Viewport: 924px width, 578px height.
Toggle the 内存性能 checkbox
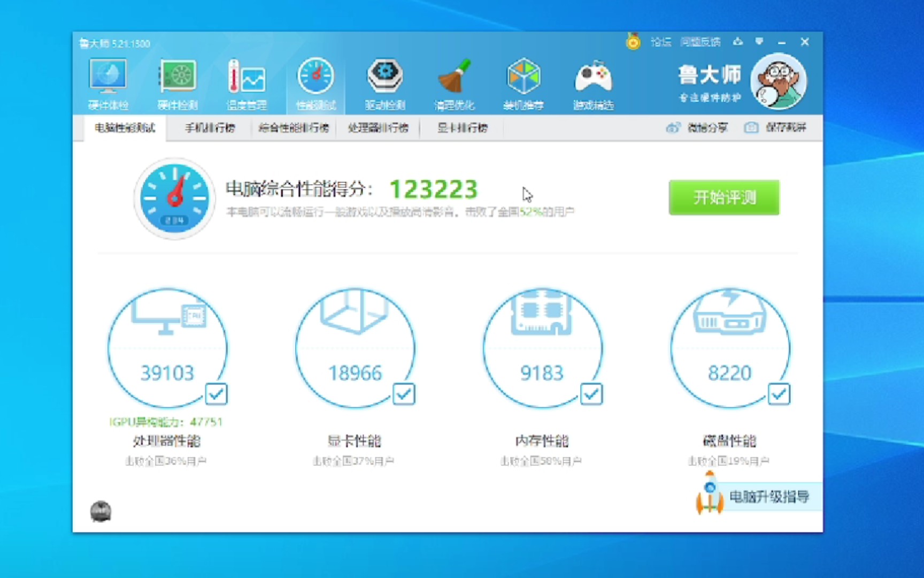[591, 394]
